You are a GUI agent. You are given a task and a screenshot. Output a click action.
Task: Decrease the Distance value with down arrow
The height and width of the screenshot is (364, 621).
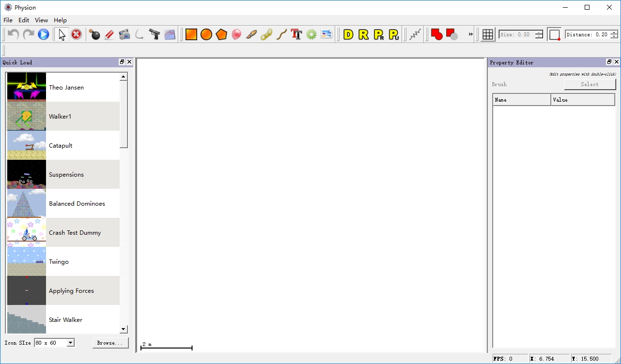(x=614, y=37)
